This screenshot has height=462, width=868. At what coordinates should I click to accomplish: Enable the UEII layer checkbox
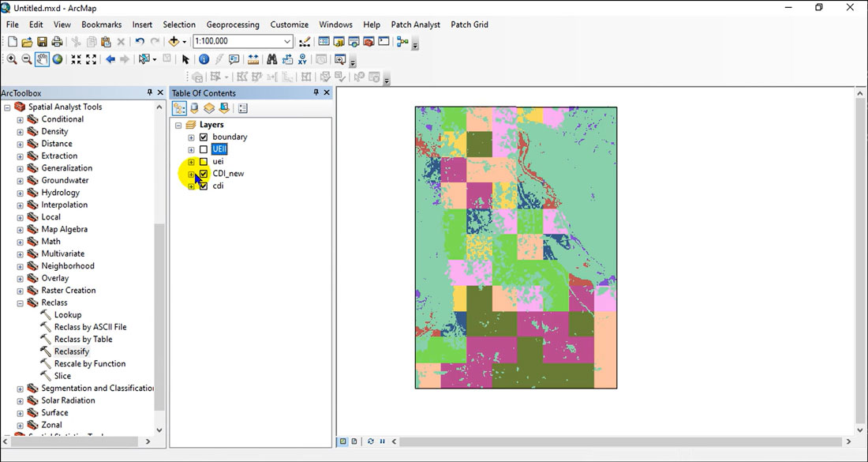tap(204, 149)
